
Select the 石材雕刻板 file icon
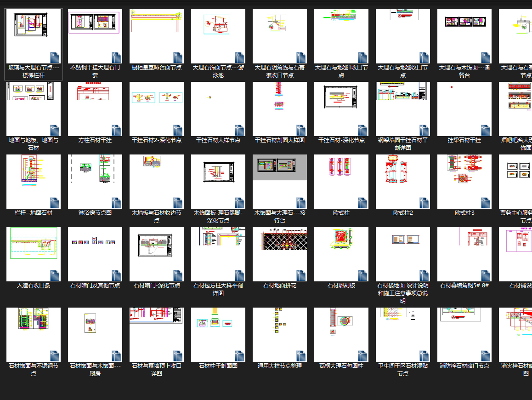[341, 254]
